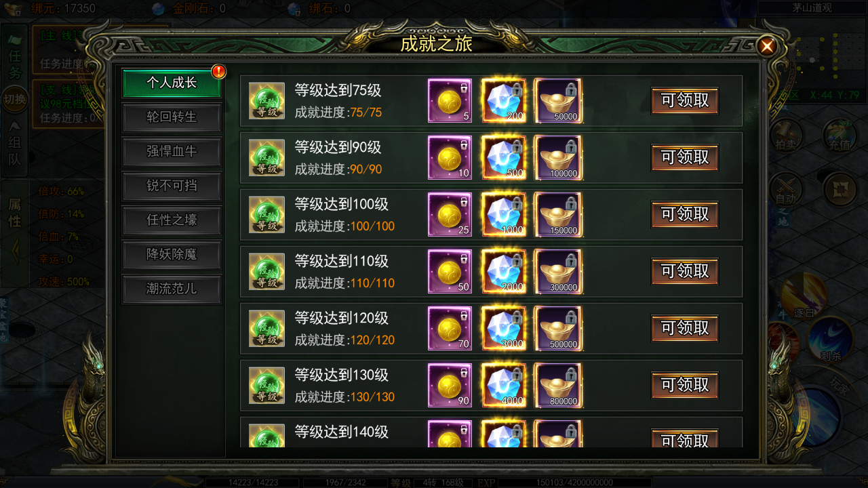Open the 降妖除魔 tab

coord(172,255)
